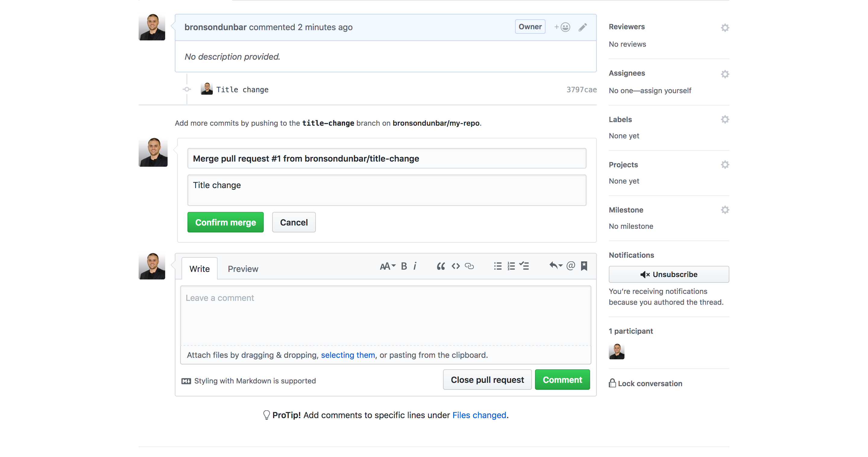
Task: Add a numbered list in comment editor
Action: coord(511,266)
